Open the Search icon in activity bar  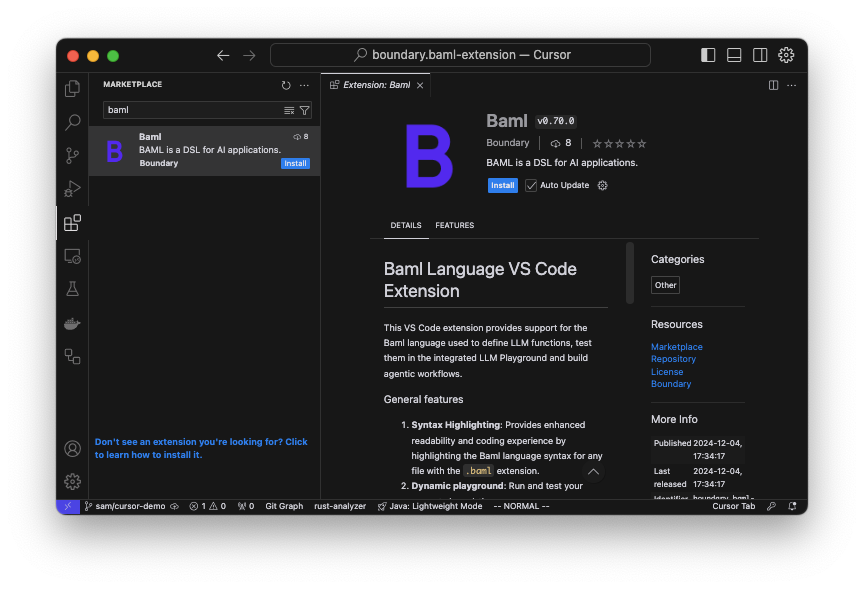click(x=72, y=122)
